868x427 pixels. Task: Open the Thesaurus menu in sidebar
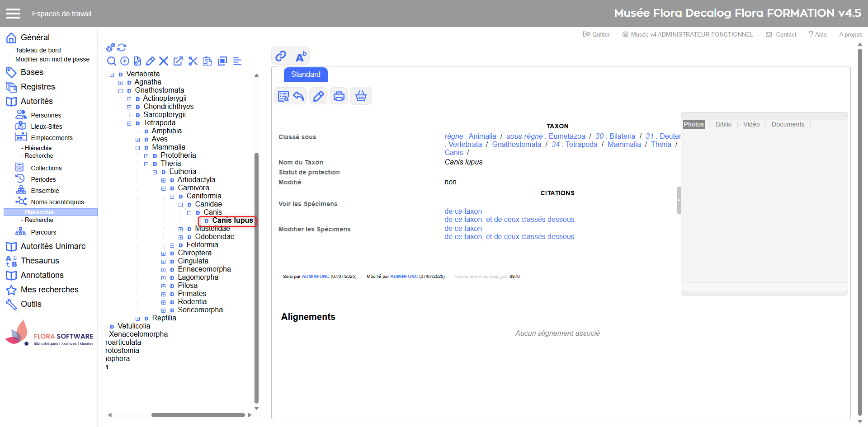[40, 261]
